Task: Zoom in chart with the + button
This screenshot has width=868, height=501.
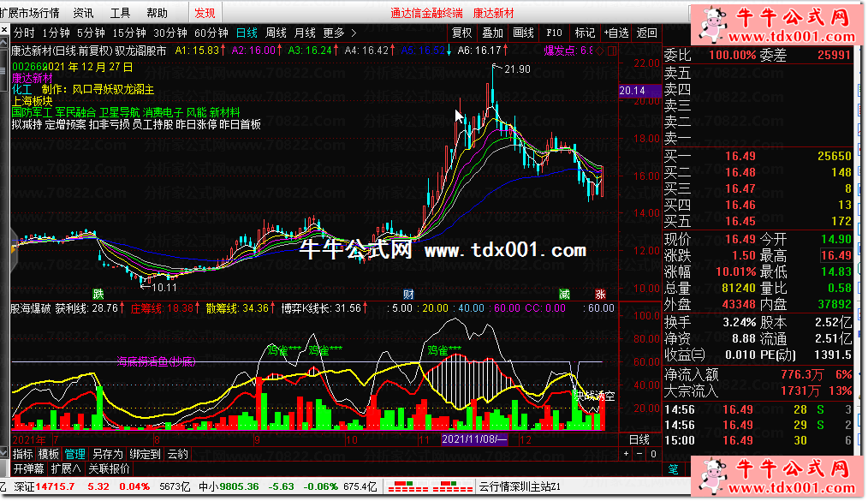Action: pos(626,454)
